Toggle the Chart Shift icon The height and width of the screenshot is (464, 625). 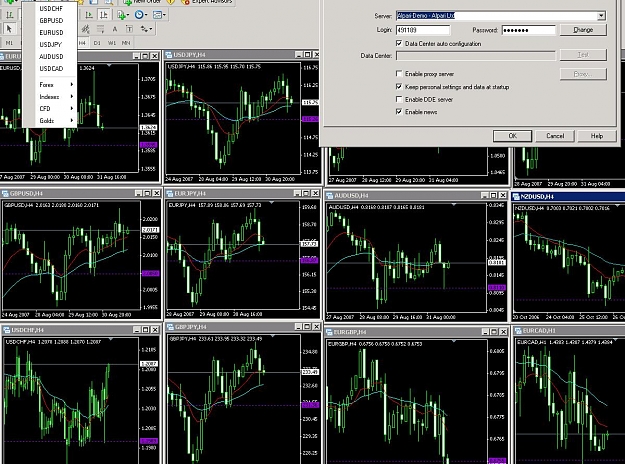[x=103, y=15]
